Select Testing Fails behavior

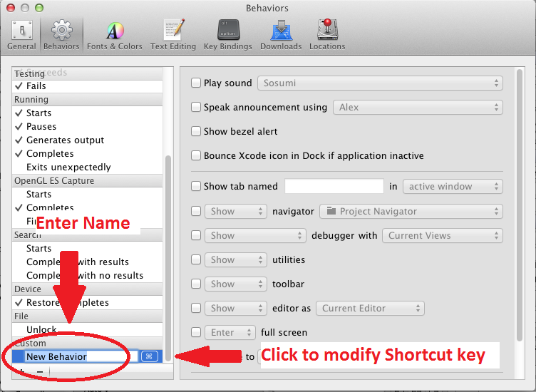click(x=87, y=86)
